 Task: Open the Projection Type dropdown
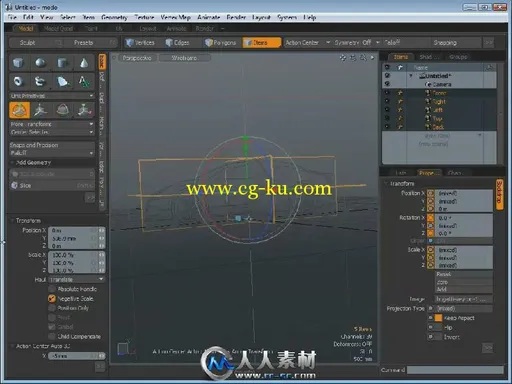463,308
